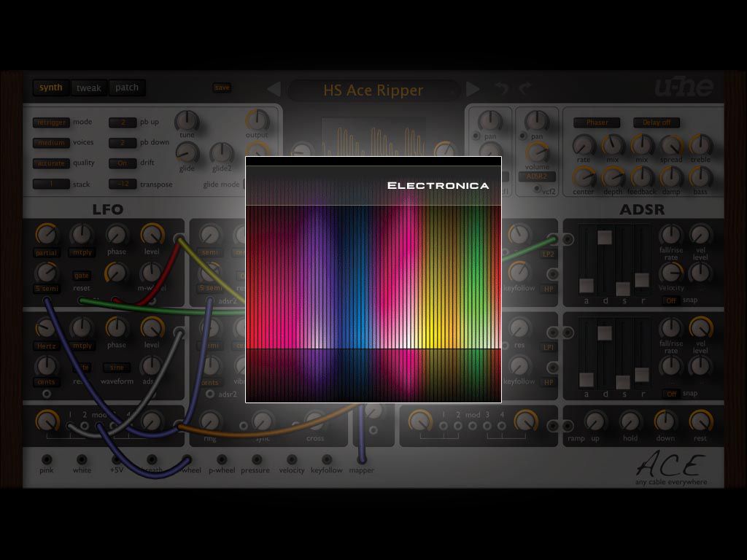Select the LP2 filter output mode
The image size is (747, 560).
549,254
